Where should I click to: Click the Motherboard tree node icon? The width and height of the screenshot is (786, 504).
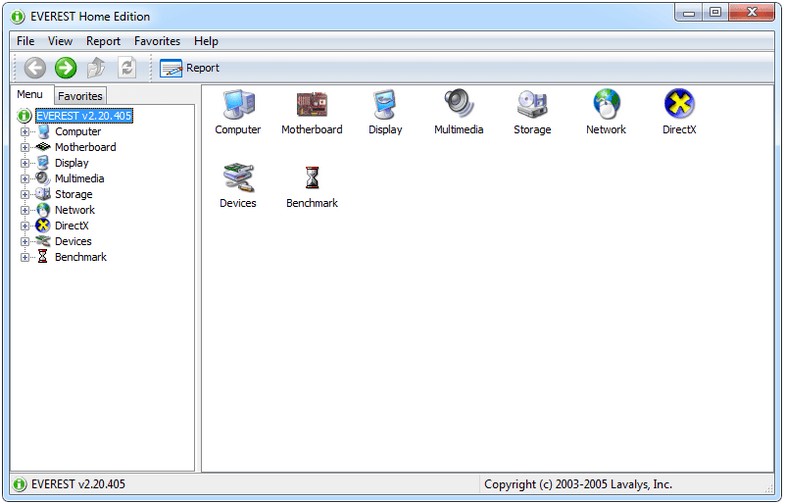pyautogui.click(x=43, y=146)
